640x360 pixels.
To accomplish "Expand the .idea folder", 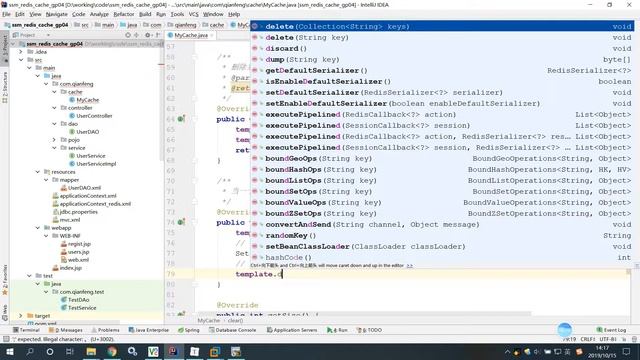I will (21, 52).
